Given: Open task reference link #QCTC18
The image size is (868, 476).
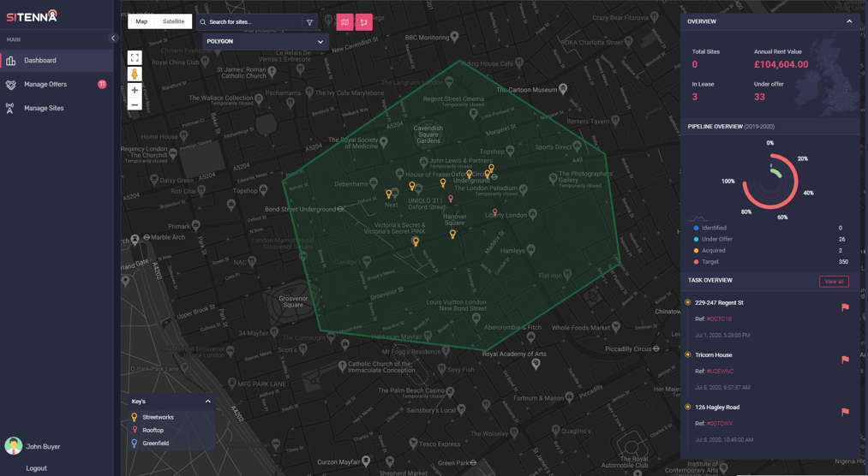Looking at the screenshot, I should point(719,319).
